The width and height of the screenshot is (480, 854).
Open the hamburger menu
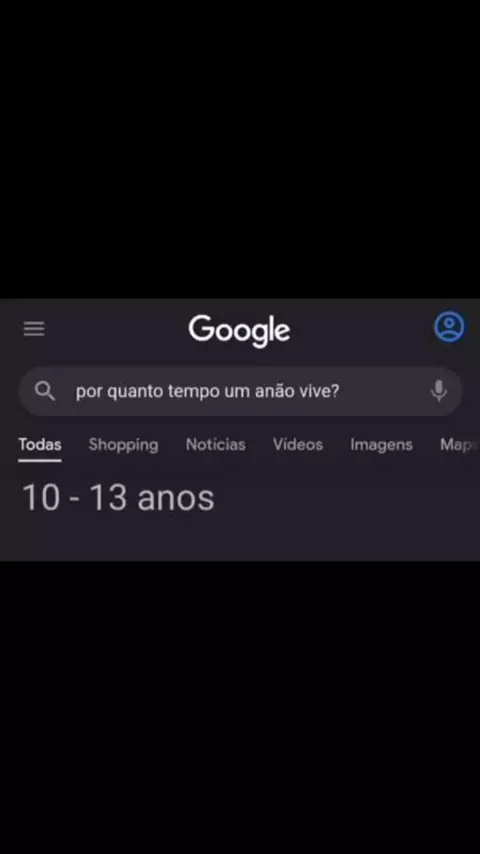(34, 328)
